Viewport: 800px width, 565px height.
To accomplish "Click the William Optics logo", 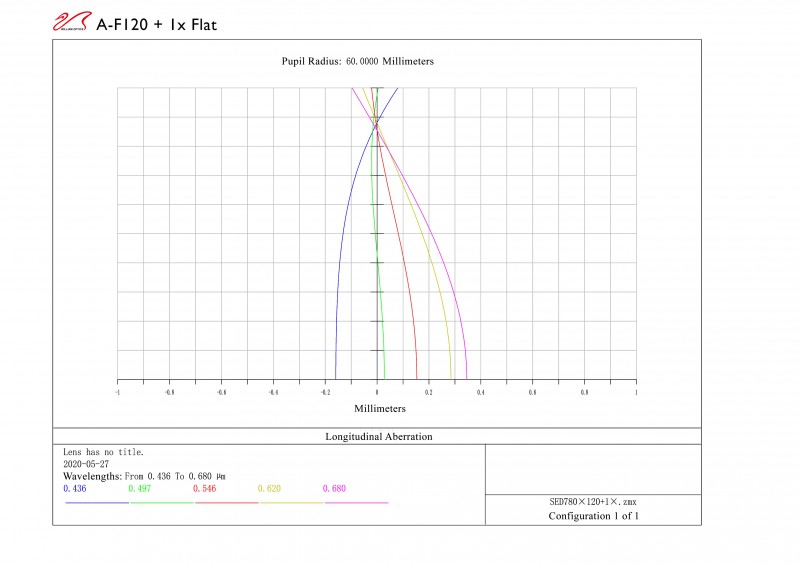I will [71, 22].
